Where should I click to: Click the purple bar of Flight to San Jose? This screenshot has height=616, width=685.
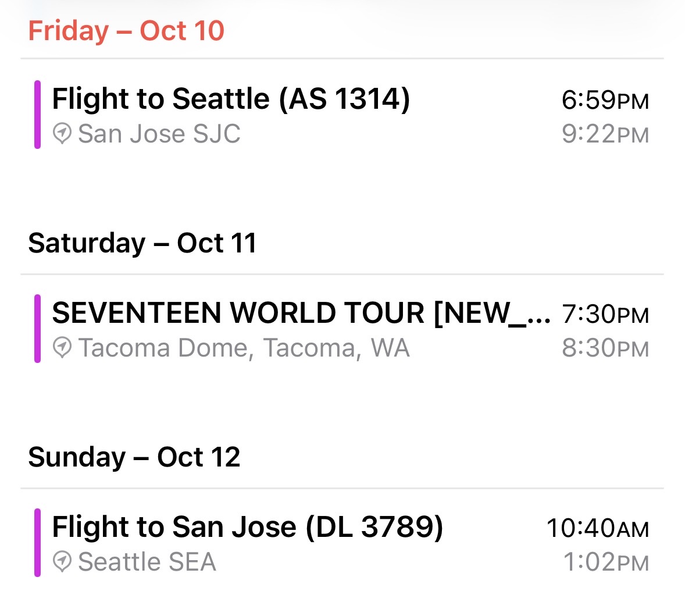[x=37, y=543]
